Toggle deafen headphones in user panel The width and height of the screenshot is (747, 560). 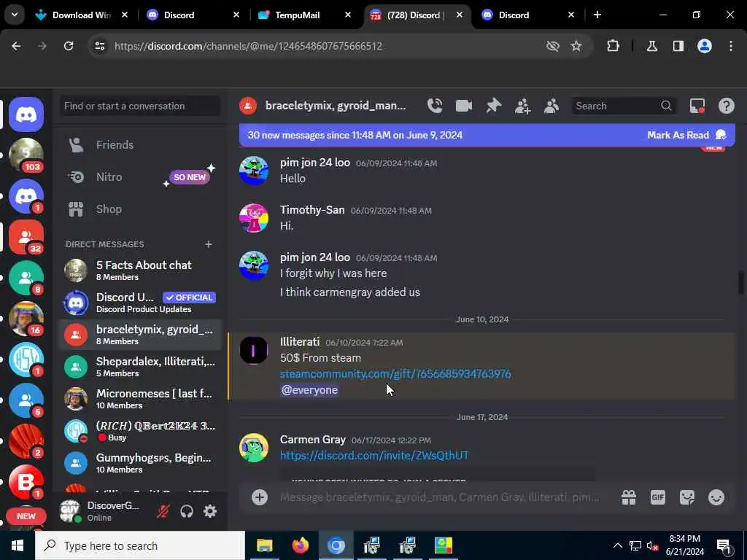point(186,511)
